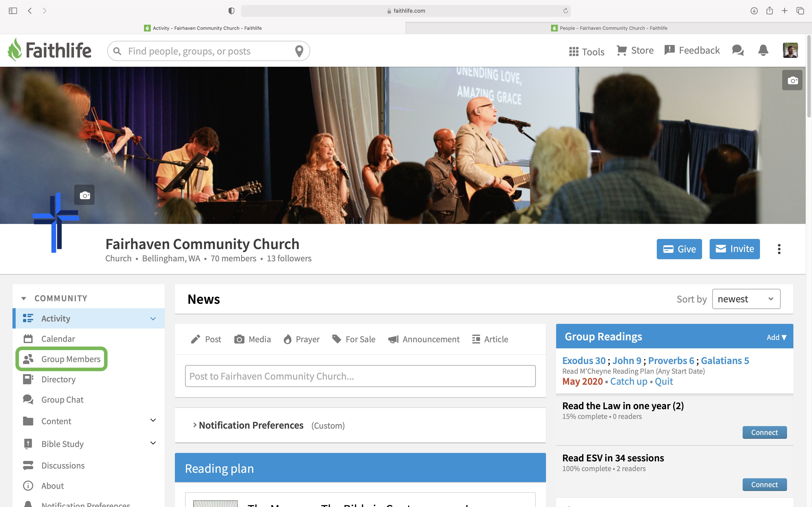Choose the Announcement post type
The height and width of the screenshot is (507, 812).
tap(424, 339)
